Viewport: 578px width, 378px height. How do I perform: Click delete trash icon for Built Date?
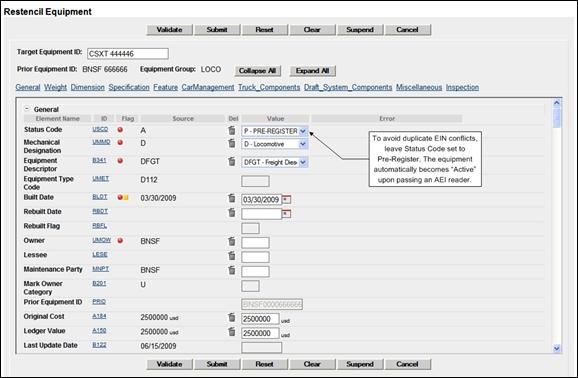(231, 198)
